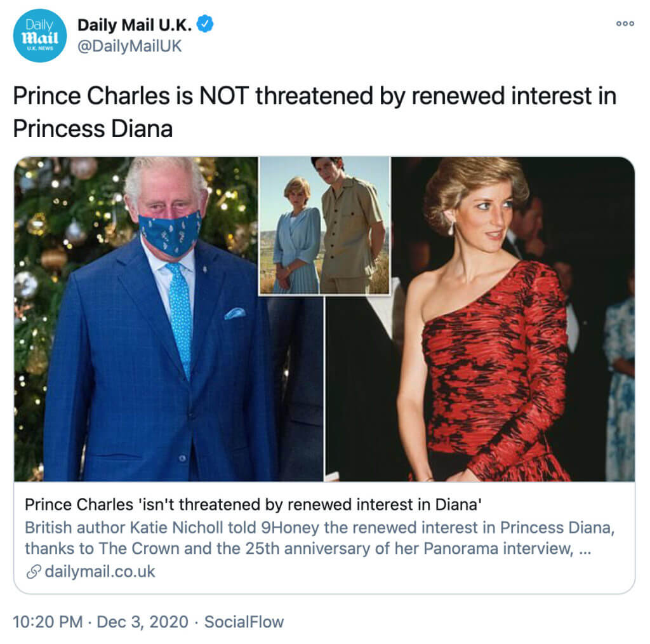Click the blue pocket square on the suit

pos(234,312)
